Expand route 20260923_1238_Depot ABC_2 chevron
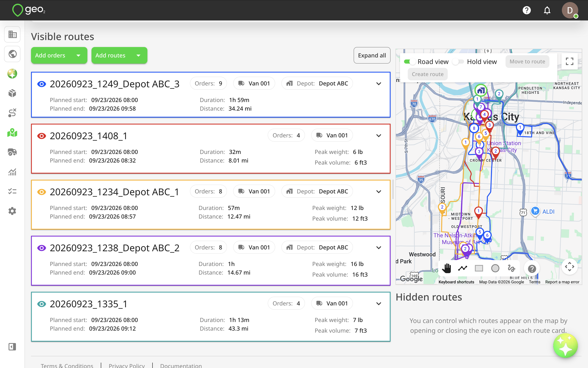 [379, 248]
